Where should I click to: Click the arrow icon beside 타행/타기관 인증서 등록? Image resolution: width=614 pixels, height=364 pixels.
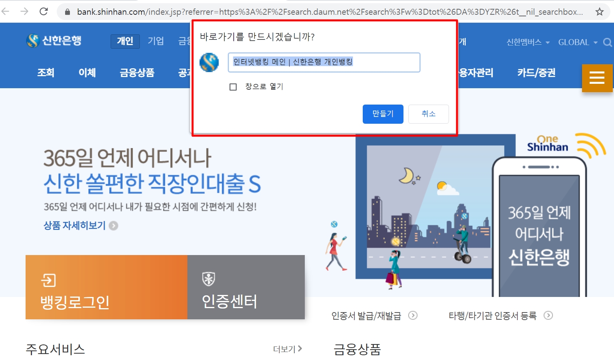pyautogui.click(x=548, y=315)
